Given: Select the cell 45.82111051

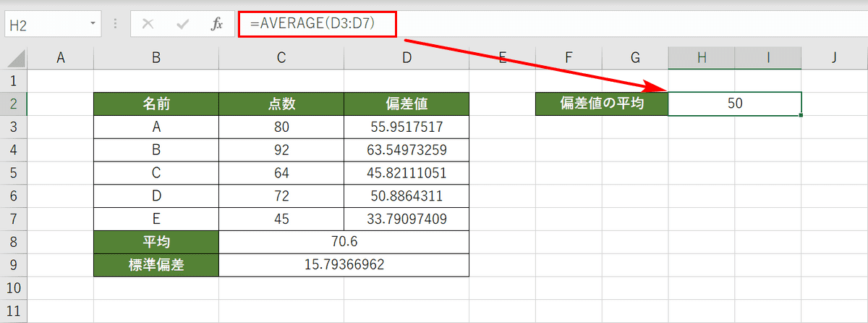Looking at the screenshot, I should 407,173.
